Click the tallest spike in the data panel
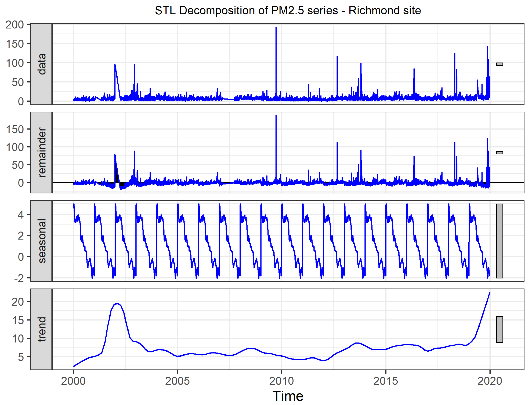The image size is (532, 405). (x=276, y=28)
